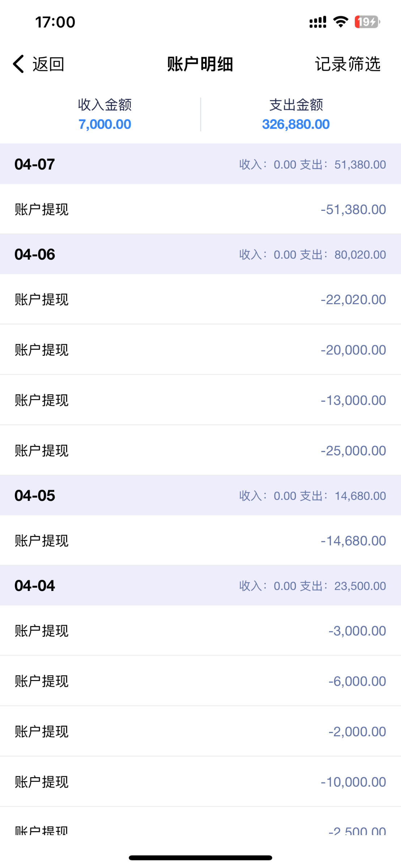Open the -25,000.00 withdrawal record
This screenshot has width=401, height=868.
pyautogui.click(x=200, y=451)
